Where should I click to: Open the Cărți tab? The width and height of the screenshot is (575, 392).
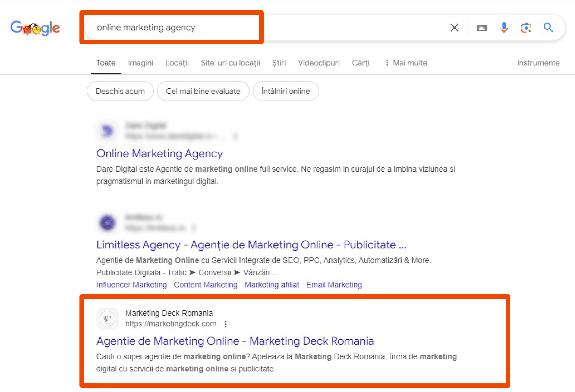(x=361, y=63)
